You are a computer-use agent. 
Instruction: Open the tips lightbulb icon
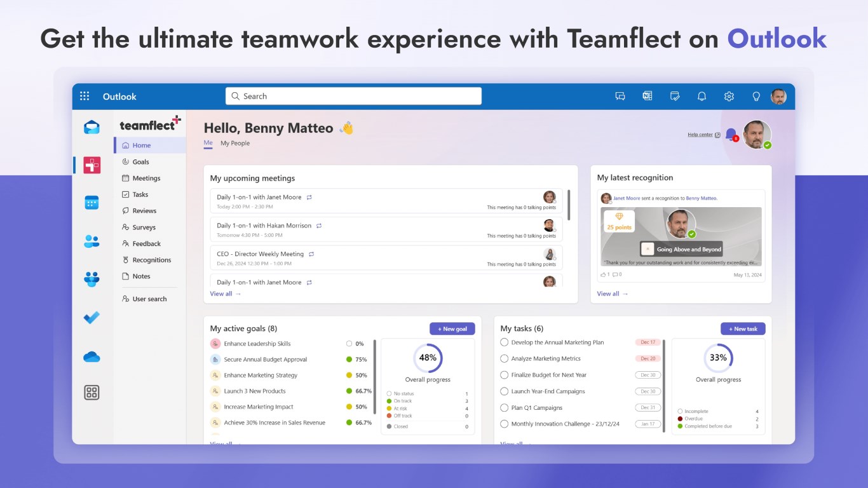click(756, 97)
